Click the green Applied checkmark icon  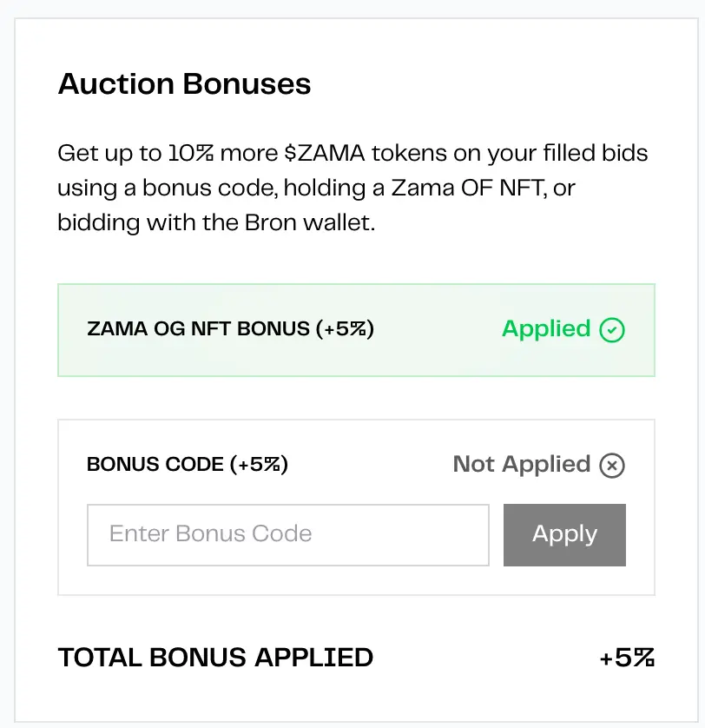point(612,329)
